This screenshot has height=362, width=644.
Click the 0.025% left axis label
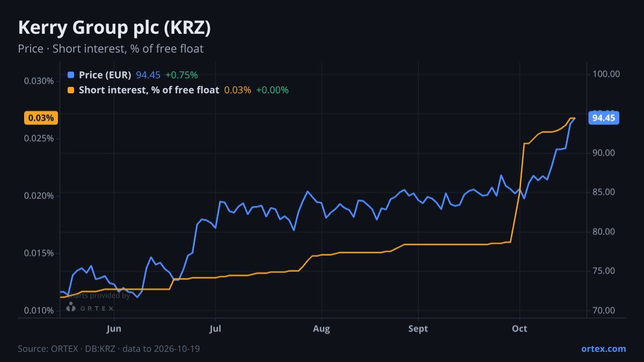coord(39,138)
